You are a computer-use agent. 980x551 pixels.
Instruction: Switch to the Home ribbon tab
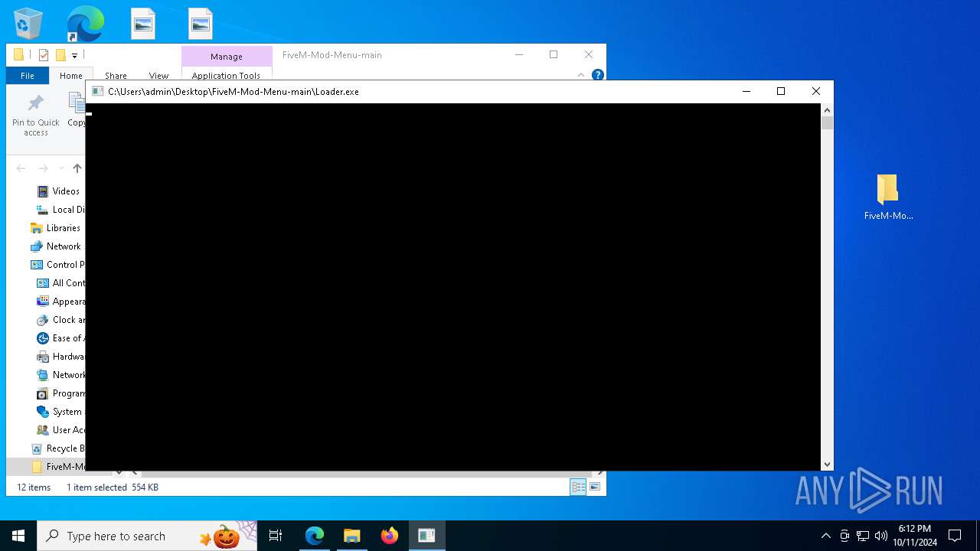[x=71, y=76]
